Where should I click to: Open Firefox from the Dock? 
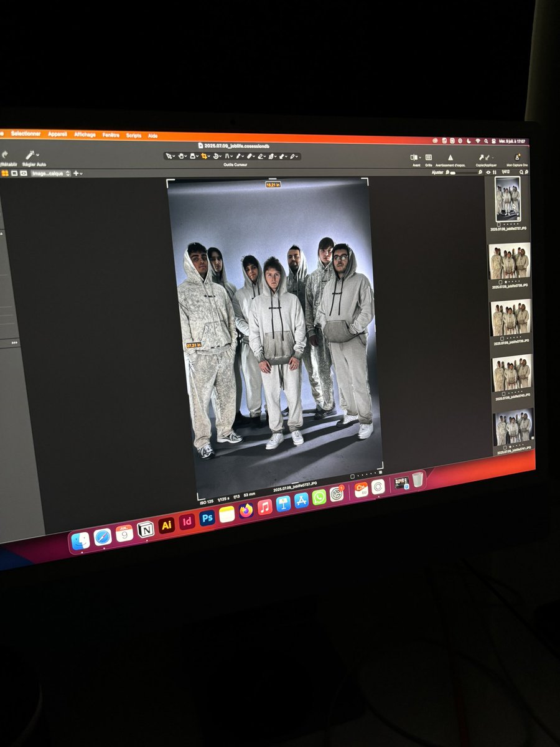point(246,511)
